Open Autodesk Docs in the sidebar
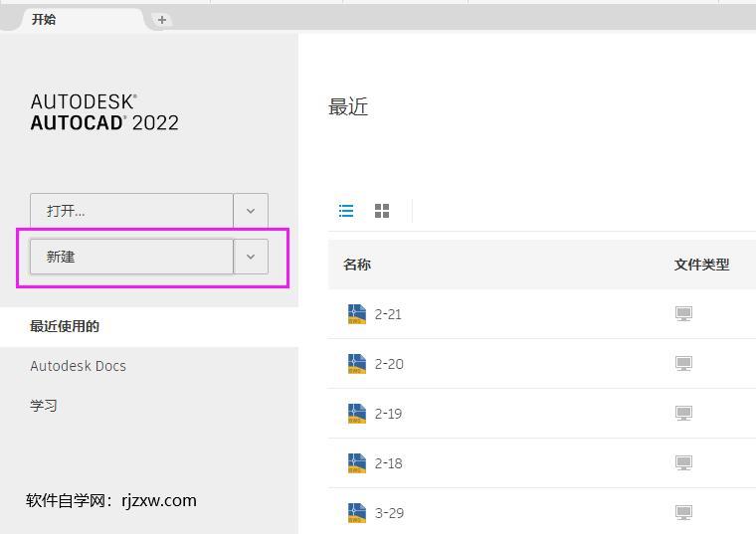Screen dimensions: 756x534 click(79, 366)
